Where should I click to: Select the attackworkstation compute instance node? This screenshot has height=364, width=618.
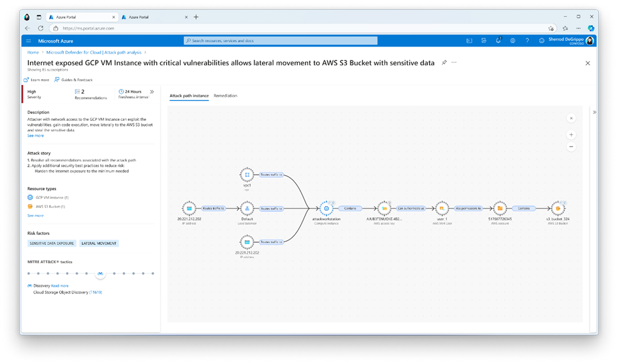[x=326, y=208]
